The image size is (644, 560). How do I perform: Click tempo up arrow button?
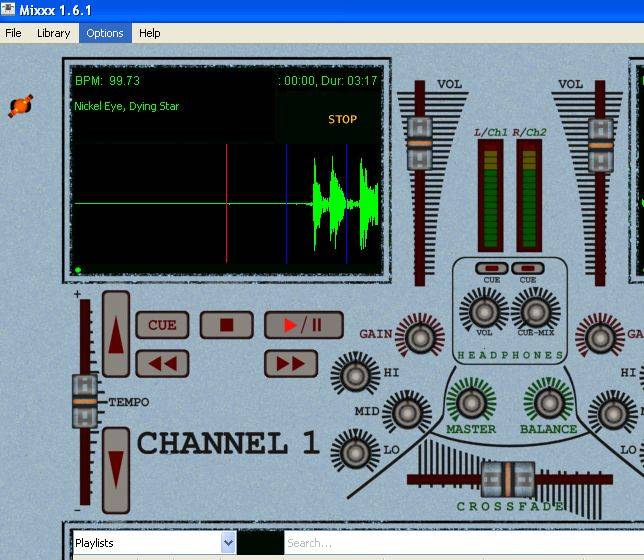116,334
